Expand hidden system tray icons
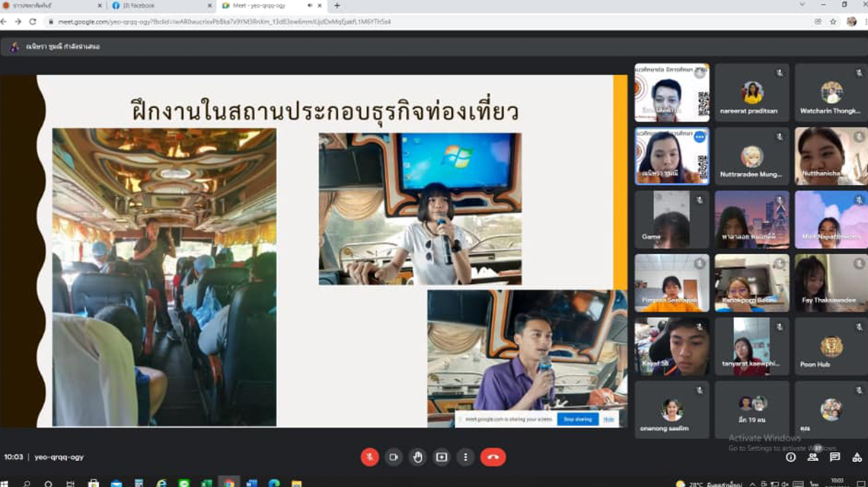Screen dimensions: 868x487 tap(752, 484)
